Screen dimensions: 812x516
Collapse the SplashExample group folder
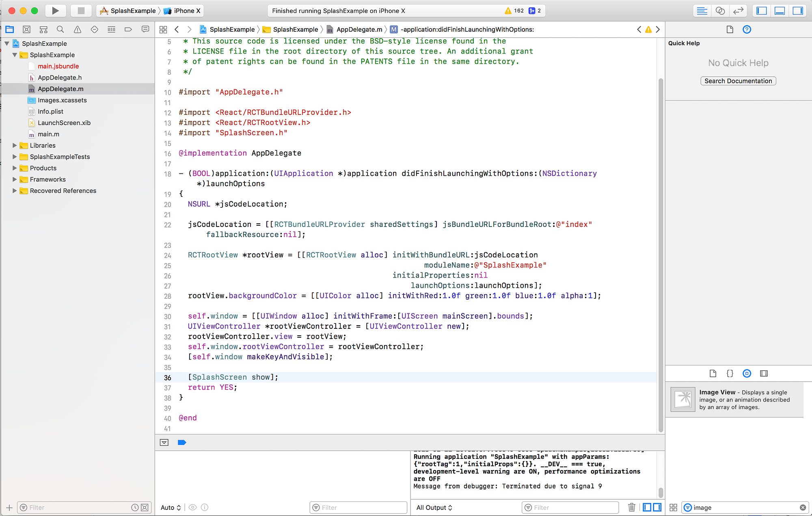(15, 55)
